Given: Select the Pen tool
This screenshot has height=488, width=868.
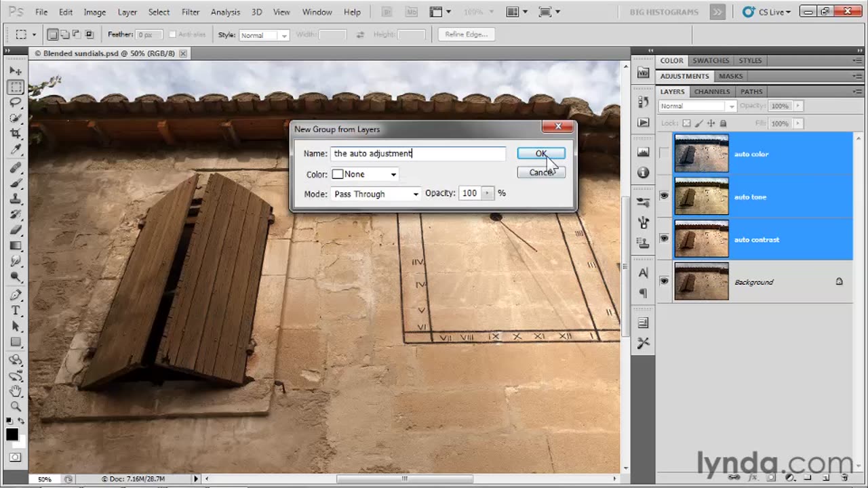Looking at the screenshot, I should pyautogui.click(x=16, y=295).
